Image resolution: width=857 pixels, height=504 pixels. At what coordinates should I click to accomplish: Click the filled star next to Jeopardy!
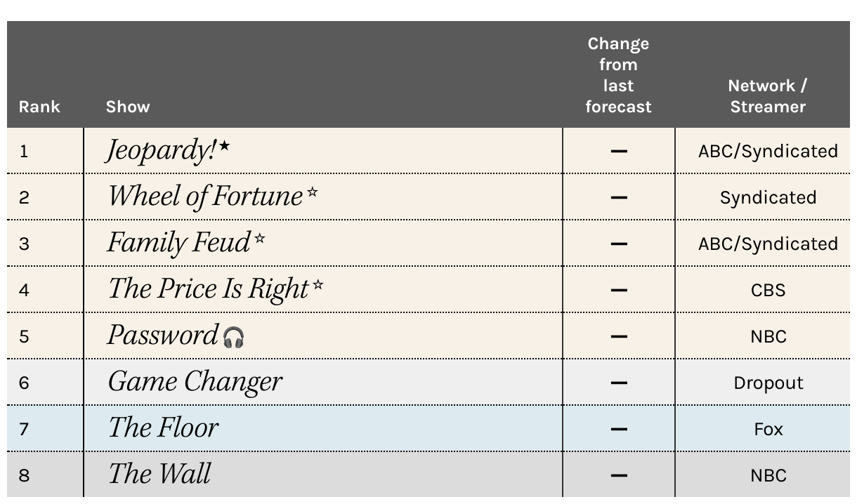tap(224, 146)
